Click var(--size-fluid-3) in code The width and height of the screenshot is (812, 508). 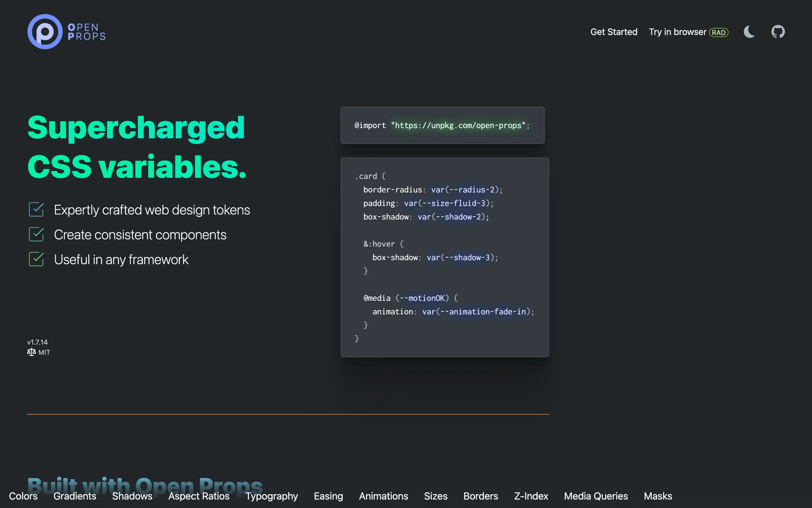tap(447, 203)
